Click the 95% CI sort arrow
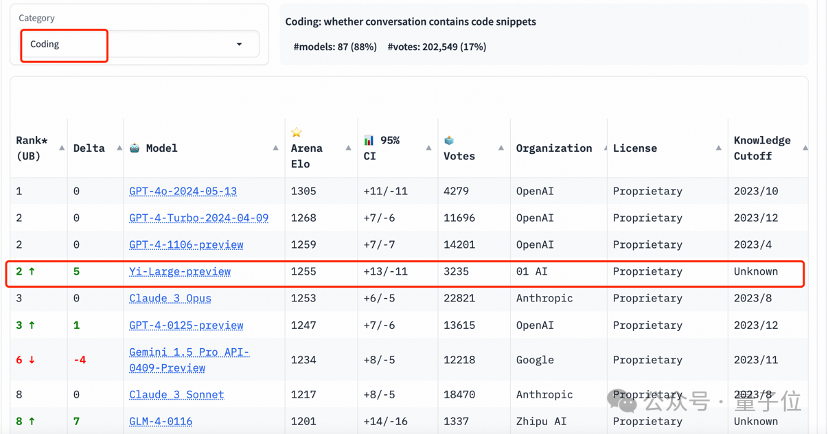The height and width of the screenshot is (434, 828). point(429,148)
